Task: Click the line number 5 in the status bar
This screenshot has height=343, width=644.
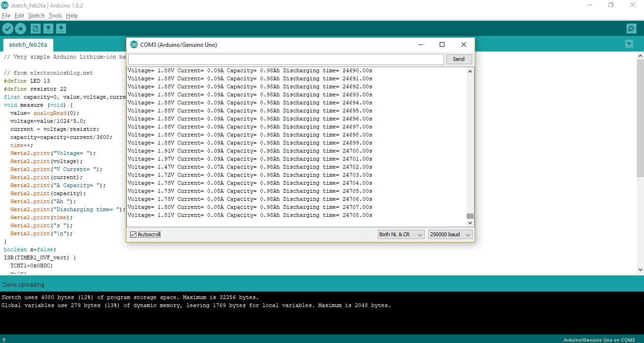Action: click(4, 340)
